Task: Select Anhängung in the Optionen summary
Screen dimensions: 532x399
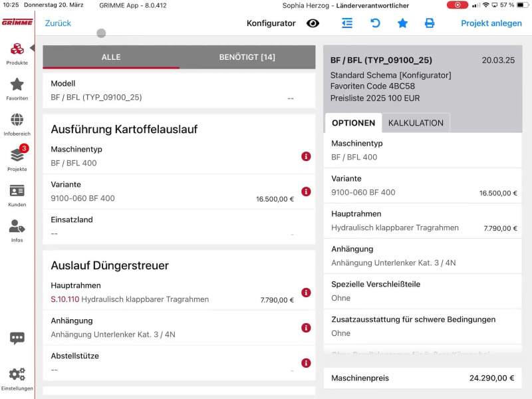Action: point(422,256)
